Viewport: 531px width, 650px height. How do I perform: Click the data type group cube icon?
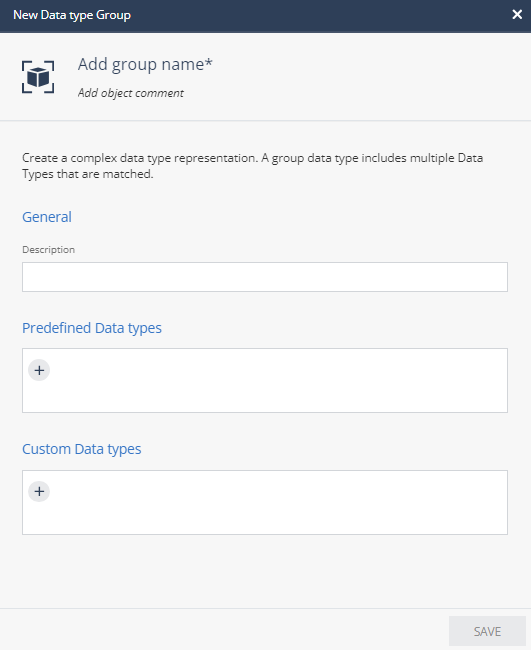[x=38, y=77]
